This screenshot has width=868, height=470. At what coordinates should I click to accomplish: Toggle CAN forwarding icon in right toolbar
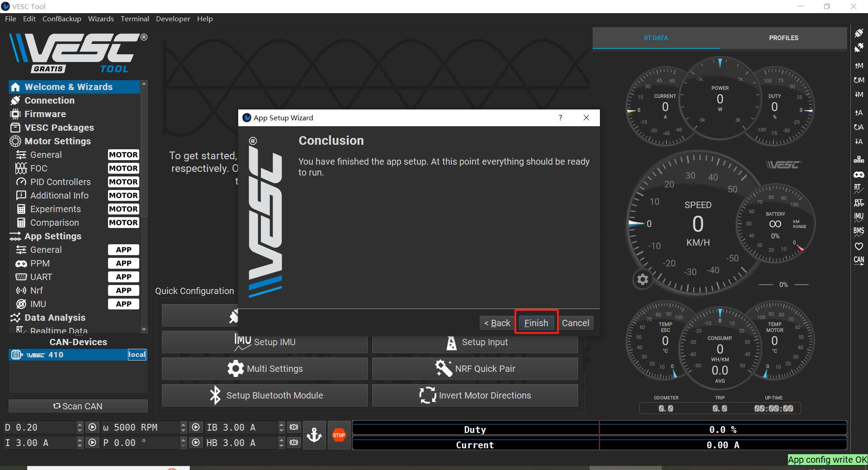(859, 261)
